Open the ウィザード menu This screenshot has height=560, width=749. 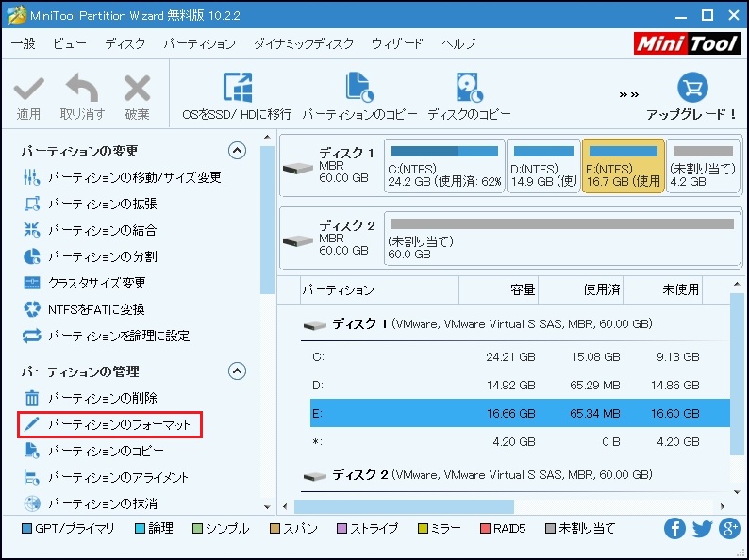(397, 44)
